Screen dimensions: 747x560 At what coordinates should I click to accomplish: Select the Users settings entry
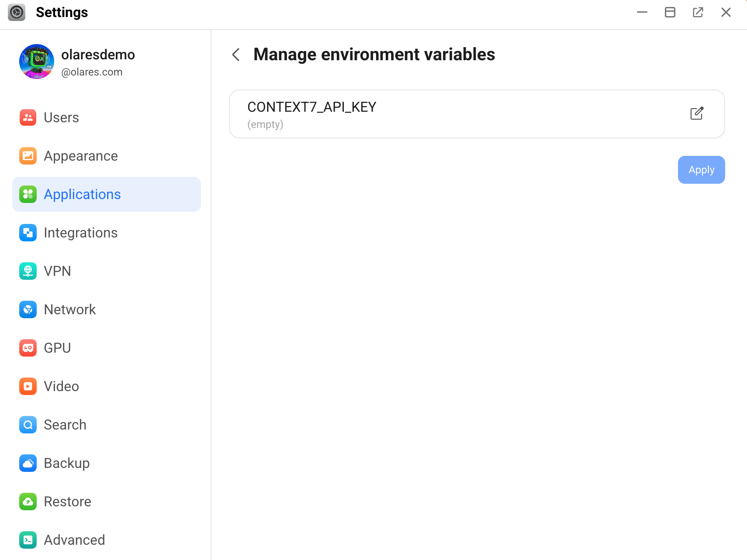click(x=61, y=117)
